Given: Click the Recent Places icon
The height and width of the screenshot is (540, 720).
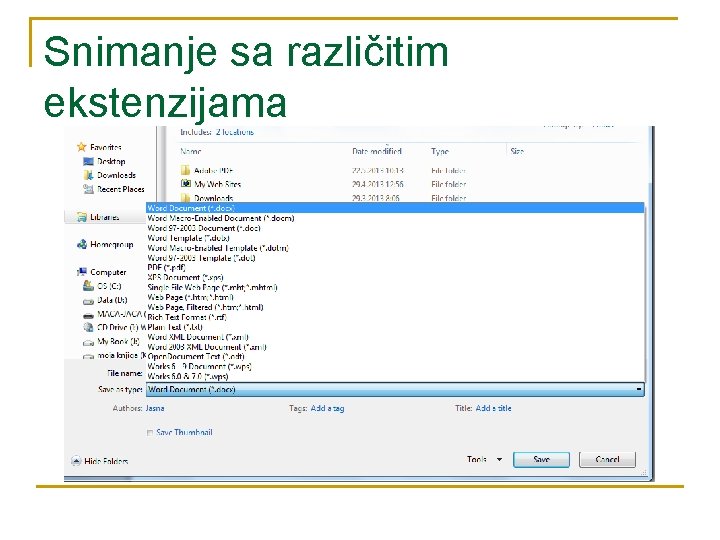Looking at the screenshot, I should pos(88,189).
